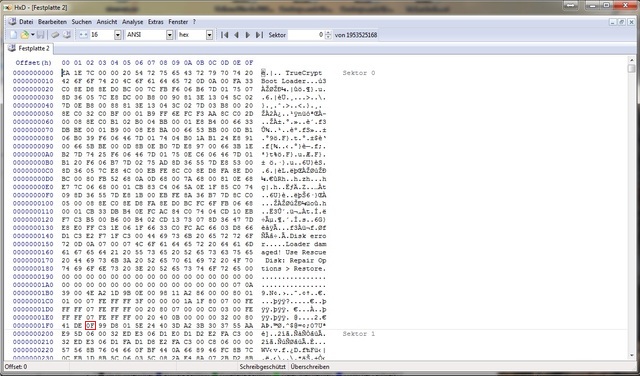This screenshot has width=640, height=376.
Task: Click the Sektor 1 label
Action: click(359, 334)
